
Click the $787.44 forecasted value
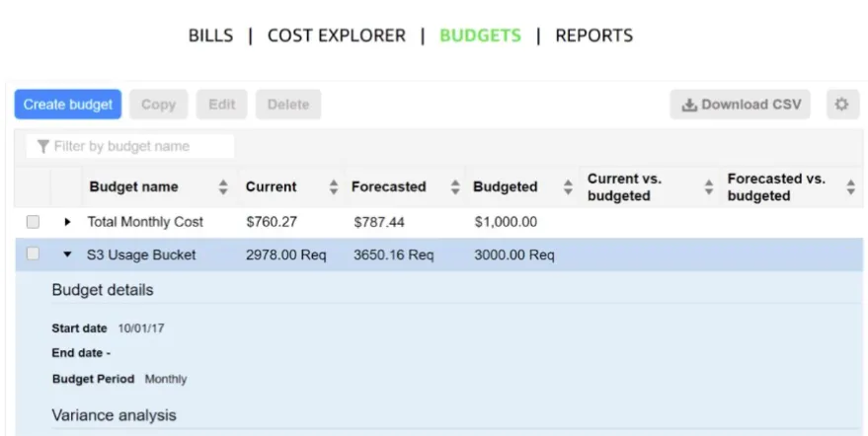point(379,222)
